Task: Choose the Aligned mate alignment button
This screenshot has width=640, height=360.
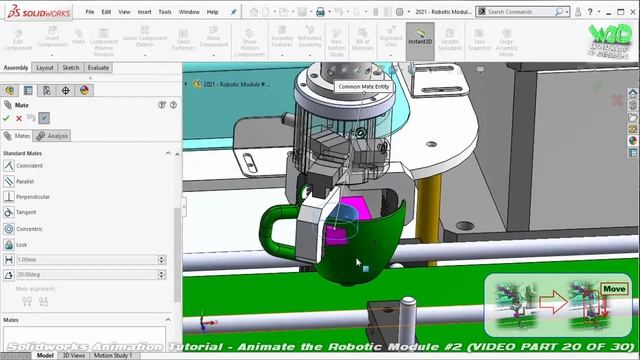Action: click(27, 301)
